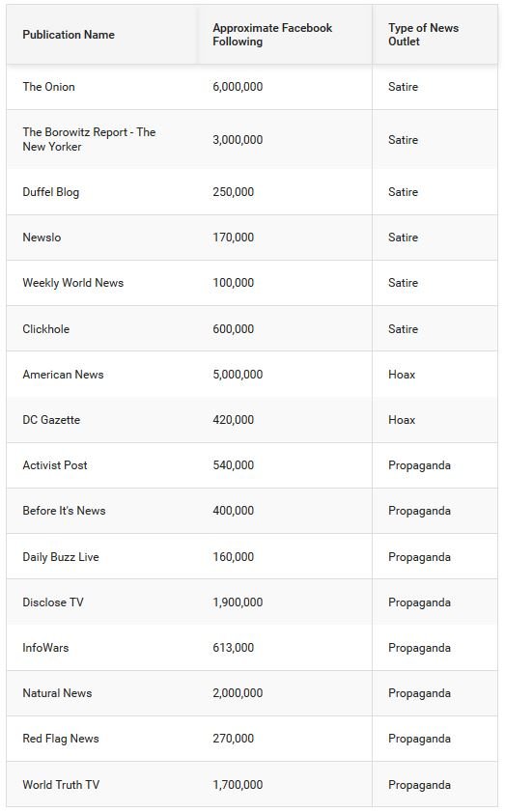
Task: Select the Red Flag News cell
Action: (61, 739)
